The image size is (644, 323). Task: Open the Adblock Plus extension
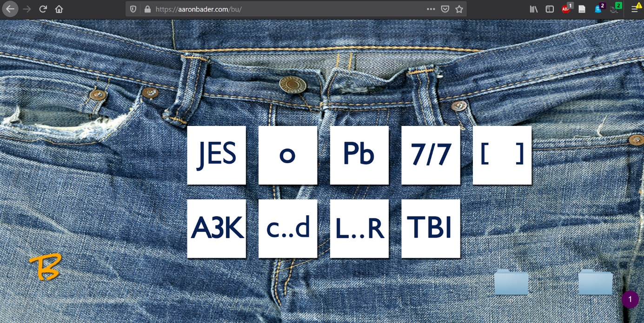click(x=566, y=9)
